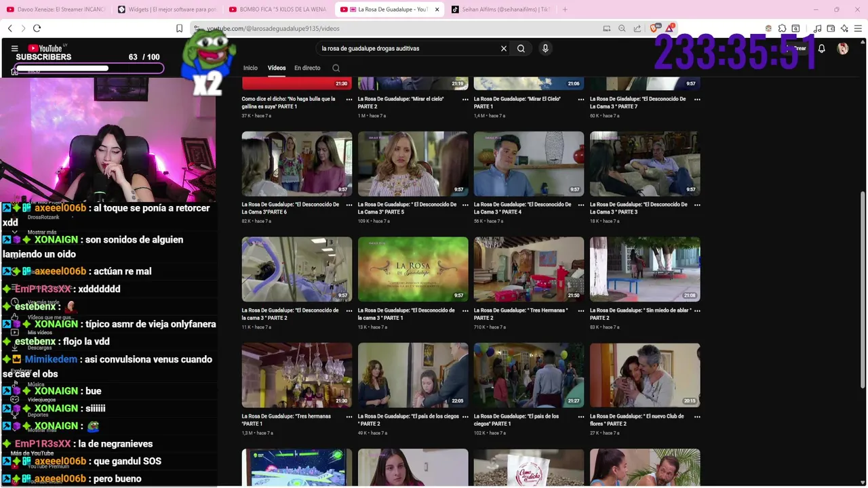Open options for "El nuevo Club de flores PARTE 2"
868x488 pixels.
[697, 416]
